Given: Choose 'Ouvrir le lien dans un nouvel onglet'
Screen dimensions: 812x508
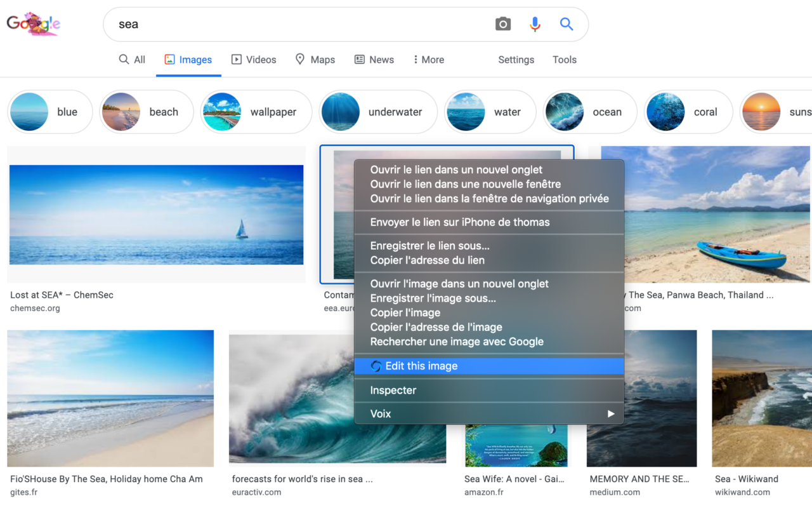Looking at the screenshot, I should point(489,170).
